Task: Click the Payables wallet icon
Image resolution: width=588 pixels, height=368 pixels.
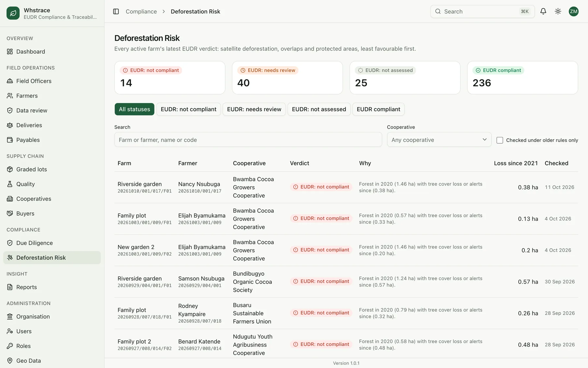Action: (x=10, y=140)
